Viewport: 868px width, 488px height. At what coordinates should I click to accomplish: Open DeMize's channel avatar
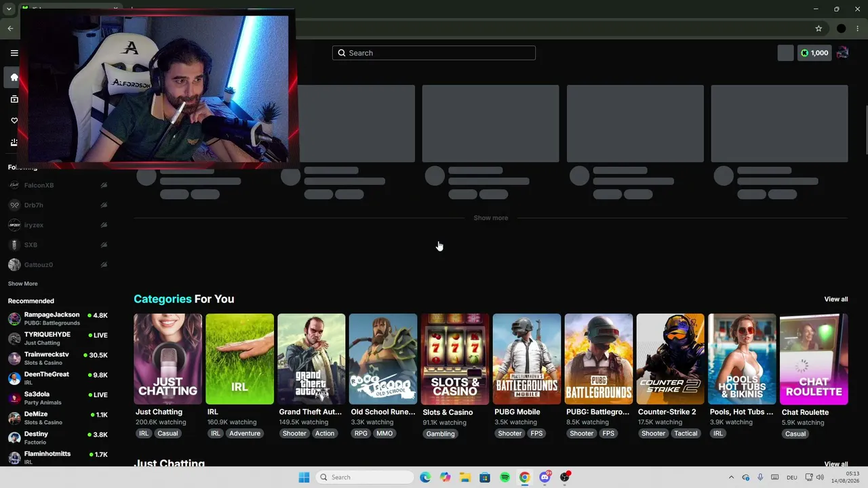[14, 418]
